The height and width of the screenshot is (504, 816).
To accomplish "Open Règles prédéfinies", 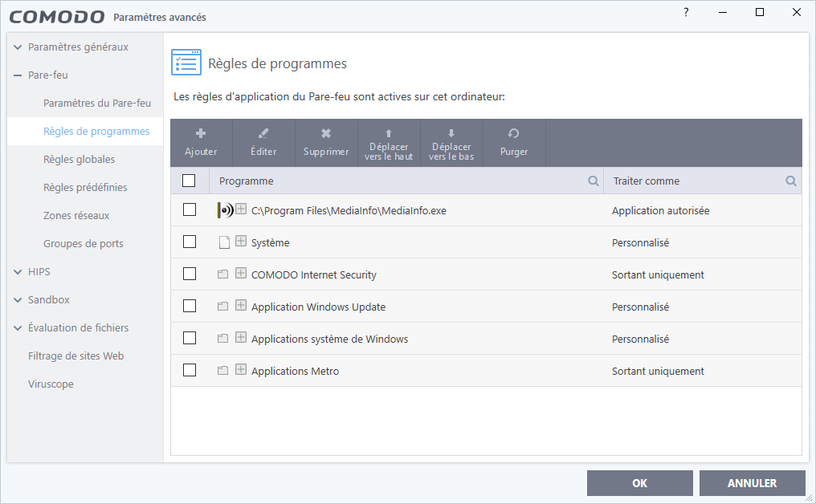I will click(x=85, y=187).
